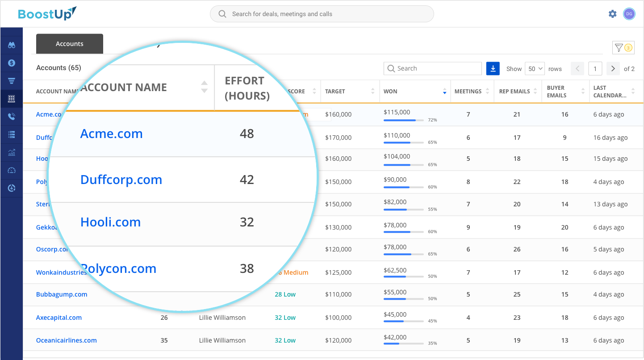Sort the table by Rep Emails column
The image size is (644, 360).
[x=535, y=91]
